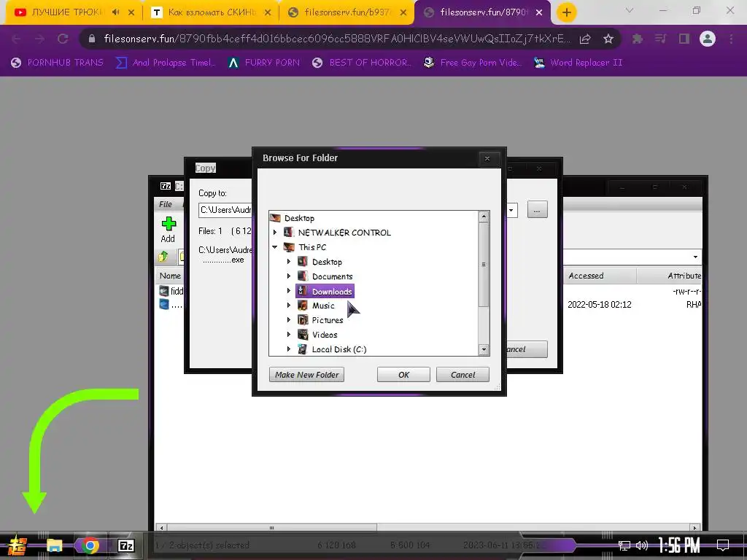Click the Accessed column header
The image size is (747, 560).
pyautogui.click(x=600, y=276)
